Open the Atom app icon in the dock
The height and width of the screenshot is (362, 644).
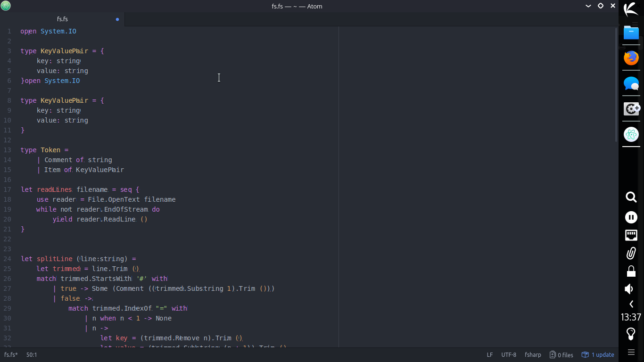[631, 134]
